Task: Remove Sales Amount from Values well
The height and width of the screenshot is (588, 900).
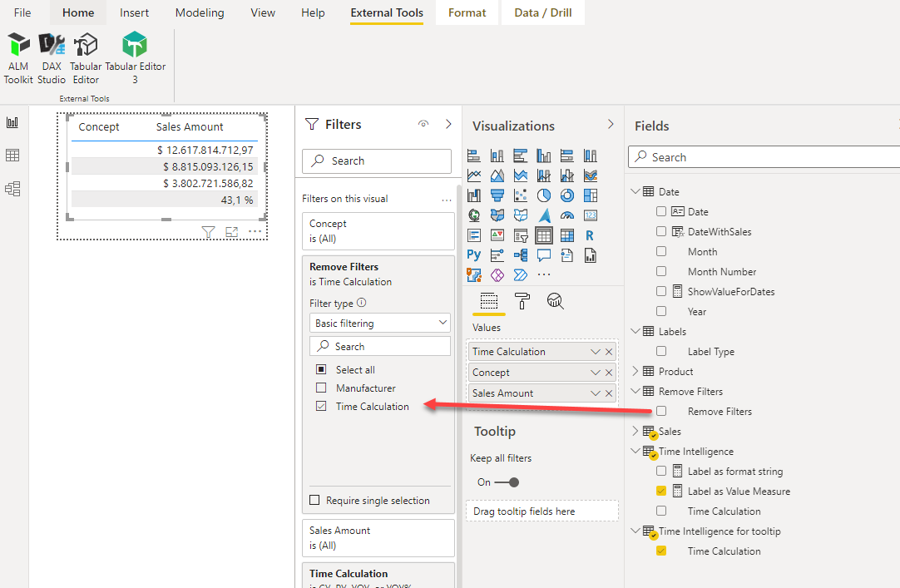Action: (x=609, y=393)
